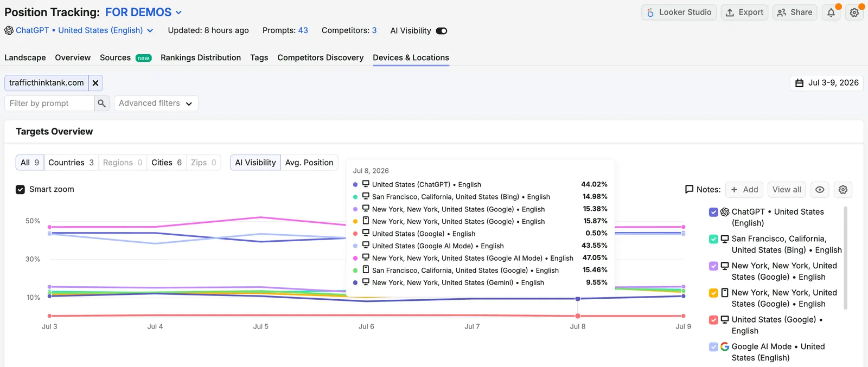Viewport: 868px width, 367px height.
Task: Click the trafficthinktank.com domain field
Action: (x=47, y=83)
